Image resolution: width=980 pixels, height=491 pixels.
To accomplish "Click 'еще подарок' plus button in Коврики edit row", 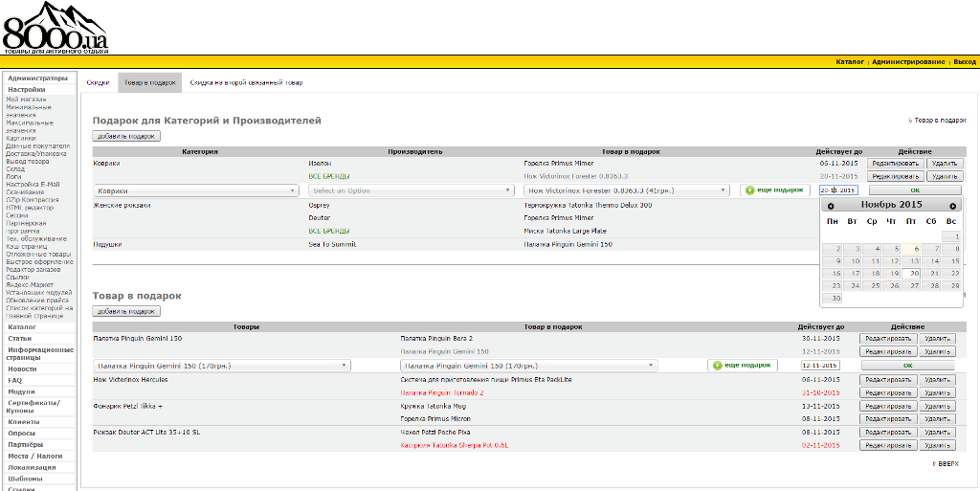I will point(775,190).
